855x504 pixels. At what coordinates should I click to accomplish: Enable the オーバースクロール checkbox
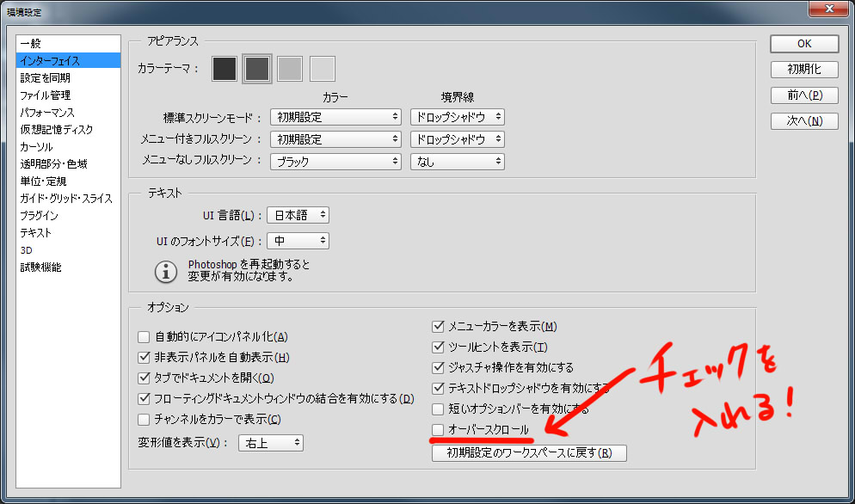[438, 429]
